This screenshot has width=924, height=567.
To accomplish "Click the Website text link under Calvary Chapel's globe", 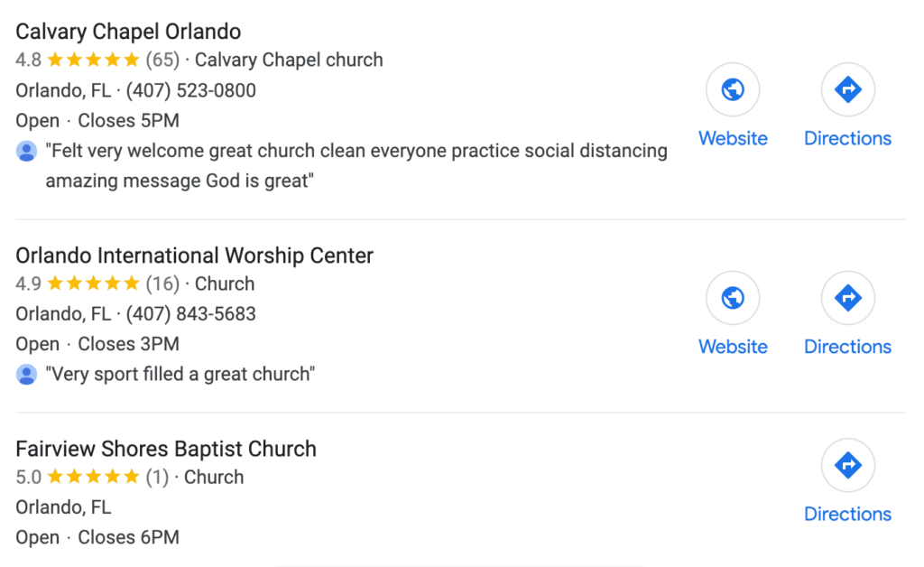I will click(733, 138).
